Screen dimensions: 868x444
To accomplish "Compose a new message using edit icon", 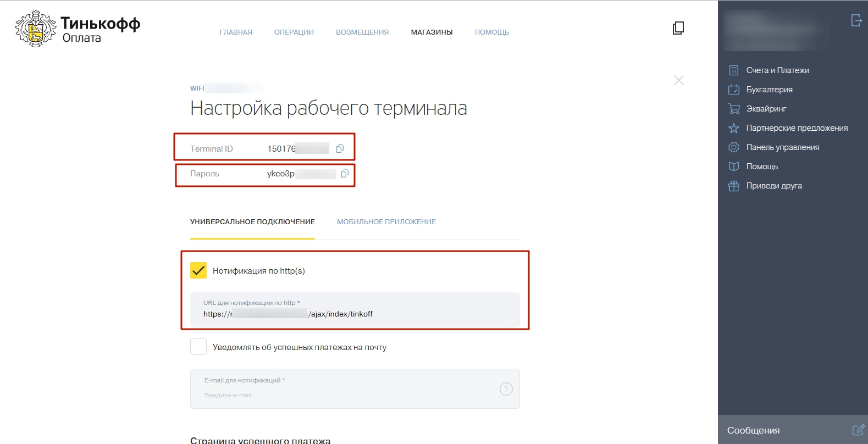I will point(858,430).
